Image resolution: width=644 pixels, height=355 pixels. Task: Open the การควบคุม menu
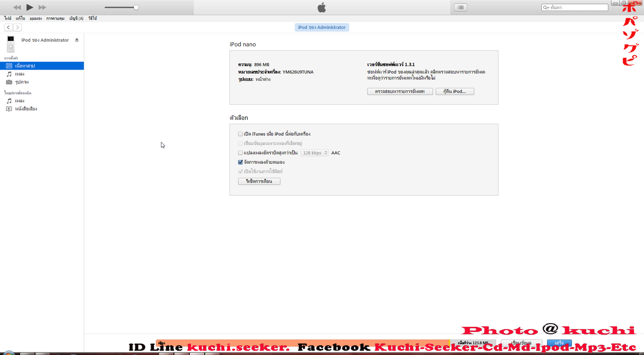point(55,18)
